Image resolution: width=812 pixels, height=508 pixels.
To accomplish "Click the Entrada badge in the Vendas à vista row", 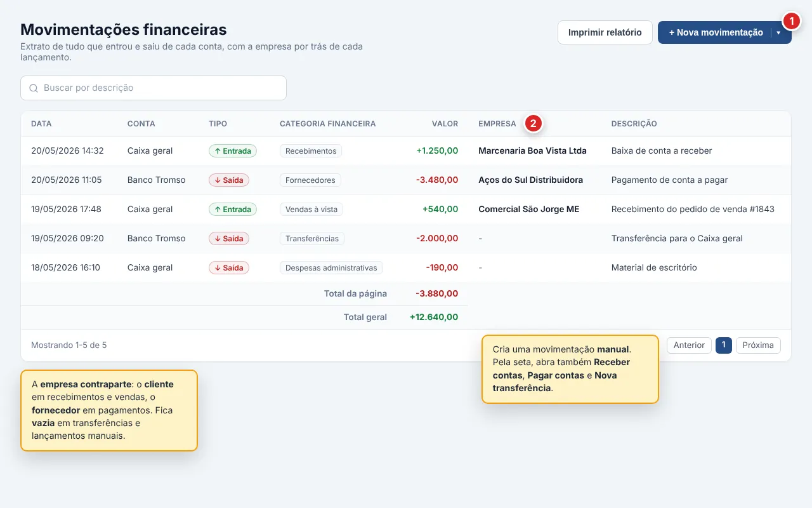I will (x=233, y=210).
